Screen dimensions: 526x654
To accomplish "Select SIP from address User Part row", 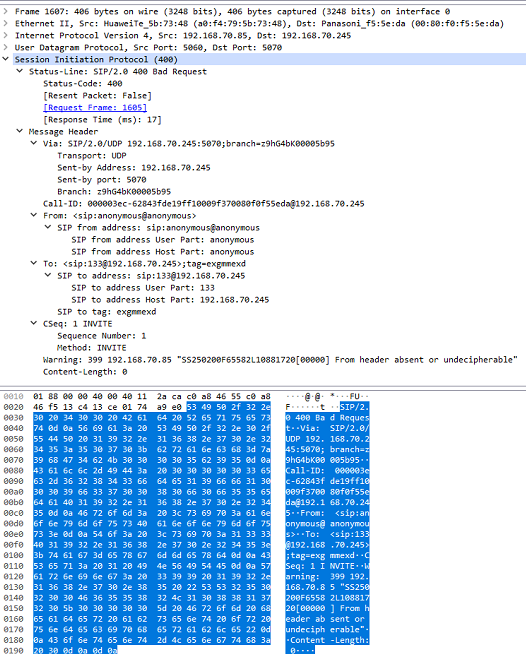I will click(163, 240).
